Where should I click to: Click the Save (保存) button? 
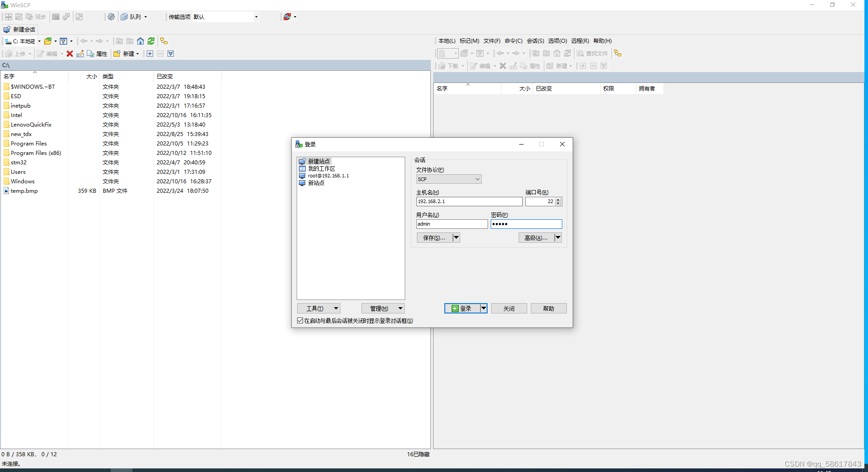pos(434,237)
